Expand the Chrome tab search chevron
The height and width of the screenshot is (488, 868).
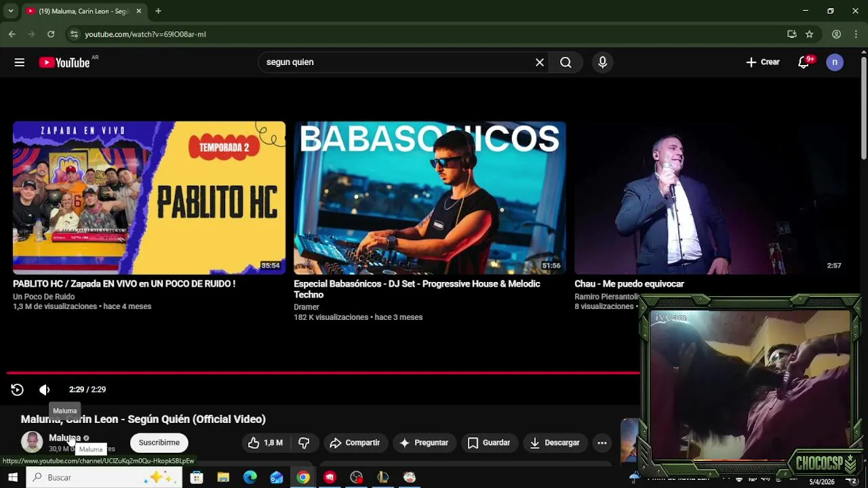10,11
